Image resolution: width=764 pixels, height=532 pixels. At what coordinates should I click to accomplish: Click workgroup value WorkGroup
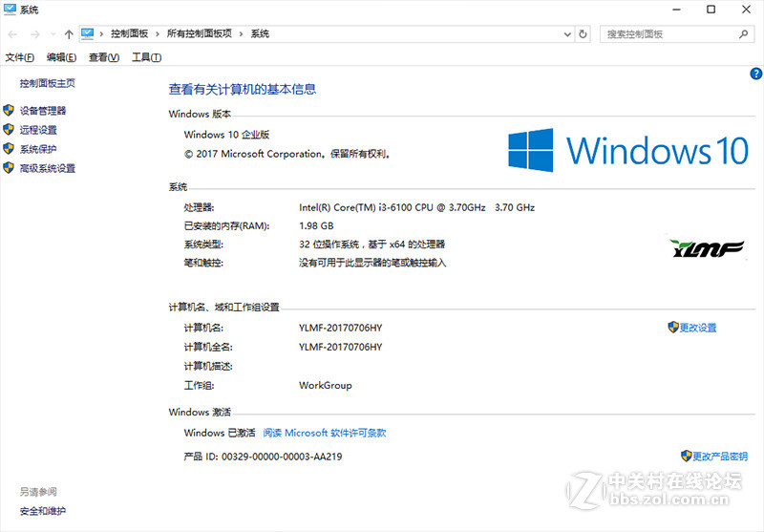point(326,385)
